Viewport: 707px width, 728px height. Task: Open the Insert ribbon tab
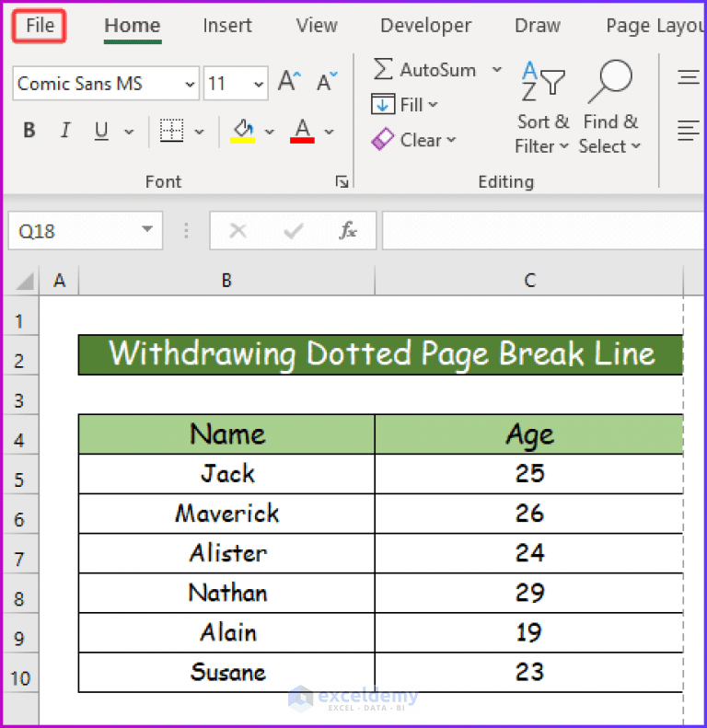click(x=227, y=26)
